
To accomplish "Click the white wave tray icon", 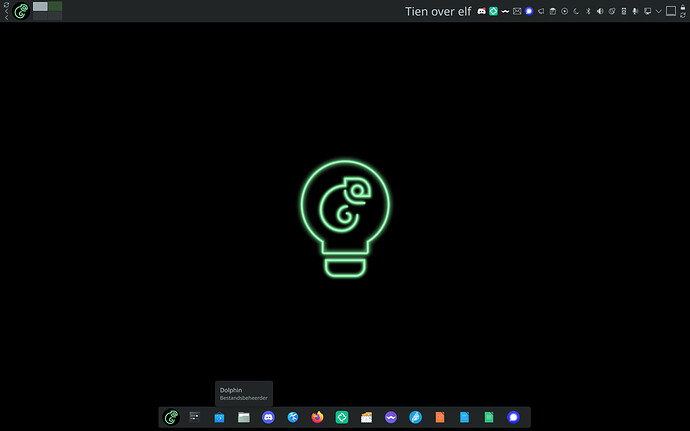I will [x=505, y=11].
